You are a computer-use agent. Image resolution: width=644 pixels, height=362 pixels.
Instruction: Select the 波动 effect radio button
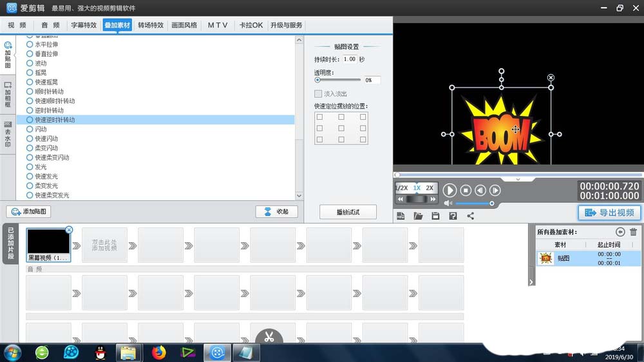click(30, 63)
